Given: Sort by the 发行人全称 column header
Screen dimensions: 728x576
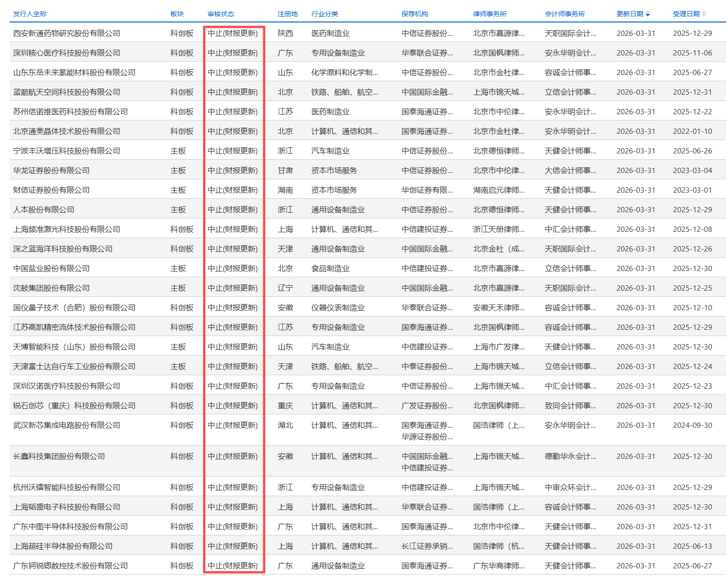Looking at the screenshot, I should coord(30,14).
